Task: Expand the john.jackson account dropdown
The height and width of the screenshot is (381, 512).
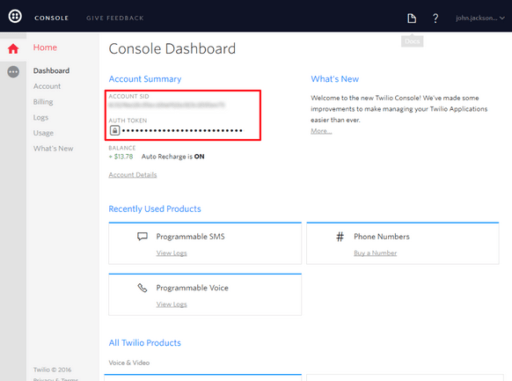Action: coord(480,18)
